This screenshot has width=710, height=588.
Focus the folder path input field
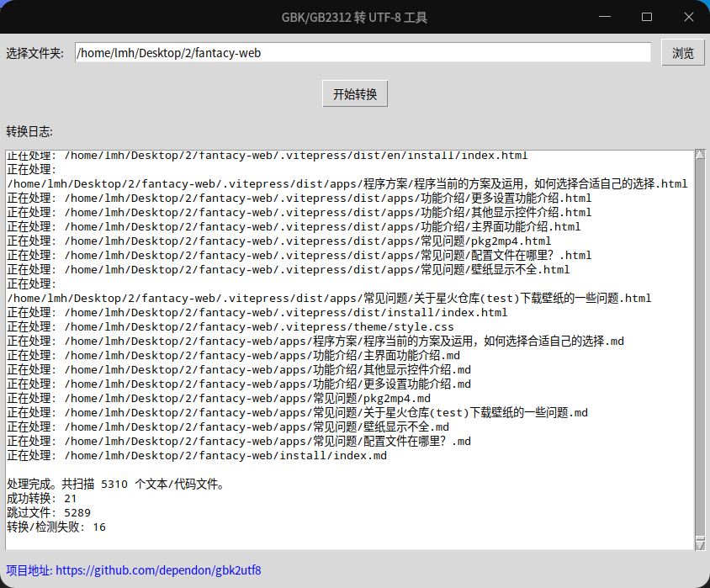point(362,53)
